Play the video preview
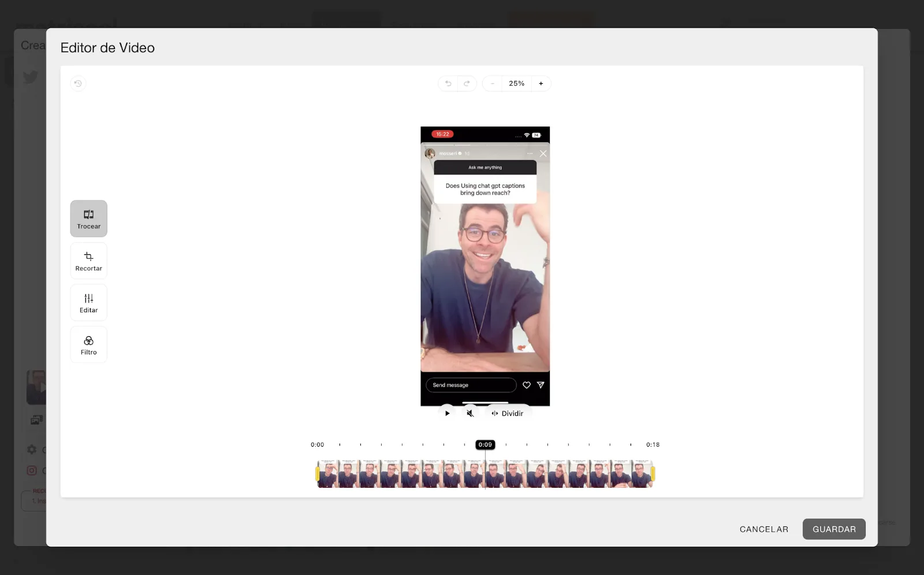Screen dimensions: 924x575 pyautogui.click(x=447, y=413)
